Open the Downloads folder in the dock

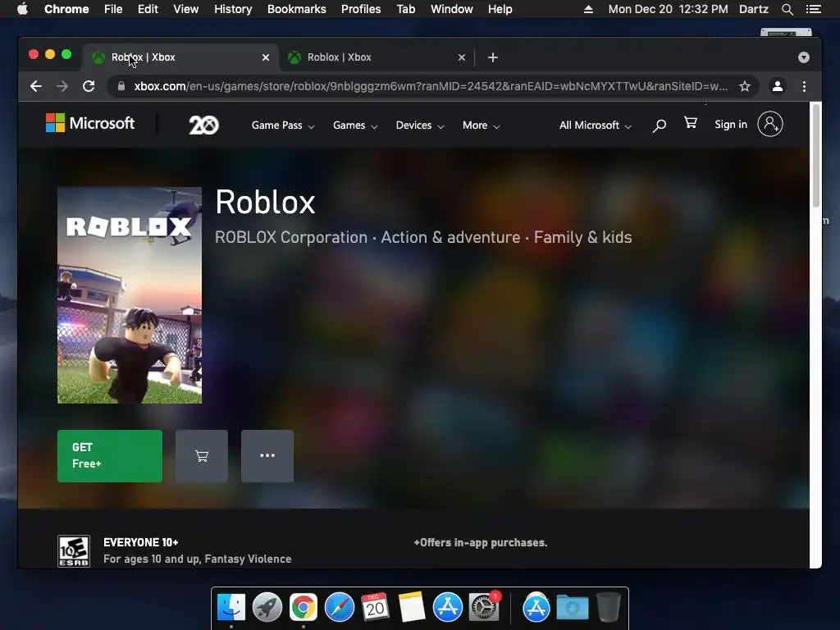point(572,608)
